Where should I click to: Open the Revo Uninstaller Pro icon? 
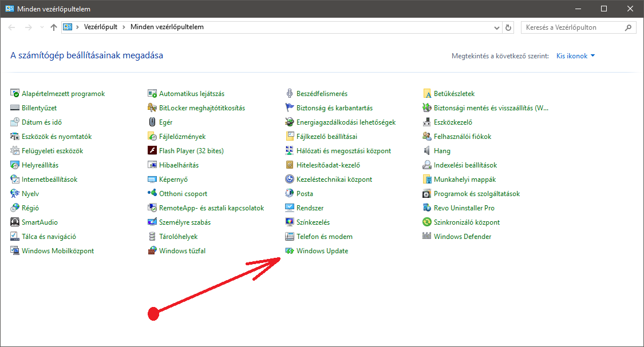click(426, 208)
